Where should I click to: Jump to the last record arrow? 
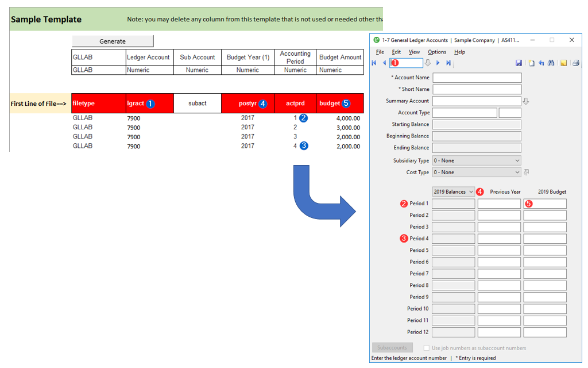click(448, 63)
